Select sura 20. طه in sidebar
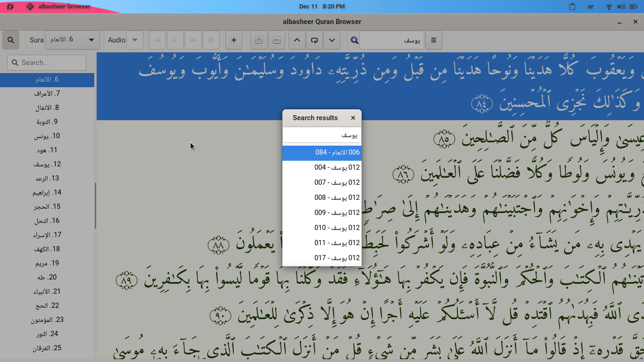The width and height of the screenshot is (644, 362). [x=47, y=277]
